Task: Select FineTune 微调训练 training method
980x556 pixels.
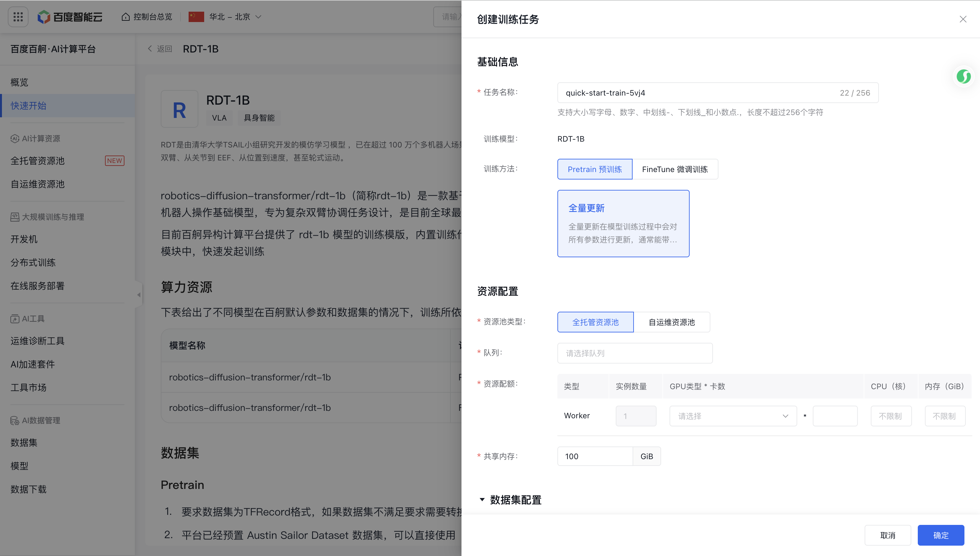Action: (675, 169)
